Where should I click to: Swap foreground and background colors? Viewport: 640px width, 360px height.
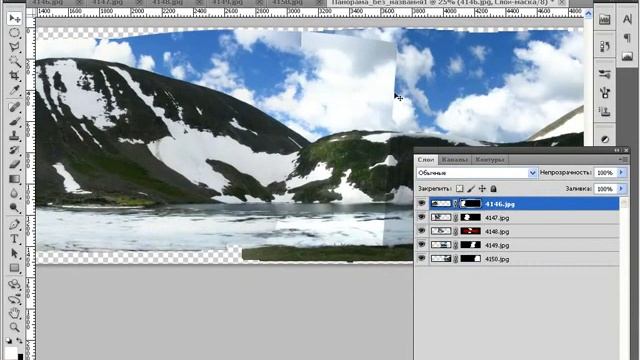coord(19,340)
